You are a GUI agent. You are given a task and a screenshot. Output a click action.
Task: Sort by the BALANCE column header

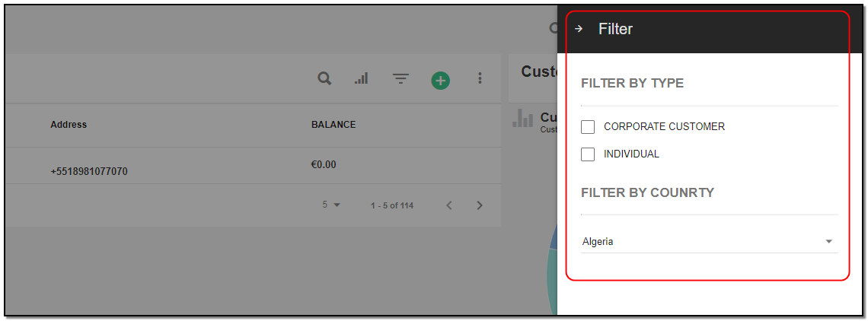point(333,125)
